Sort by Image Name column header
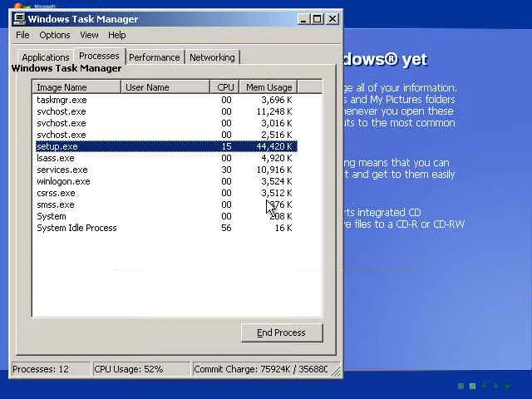This screenshot has height=399, width=532. coord(76,87)
